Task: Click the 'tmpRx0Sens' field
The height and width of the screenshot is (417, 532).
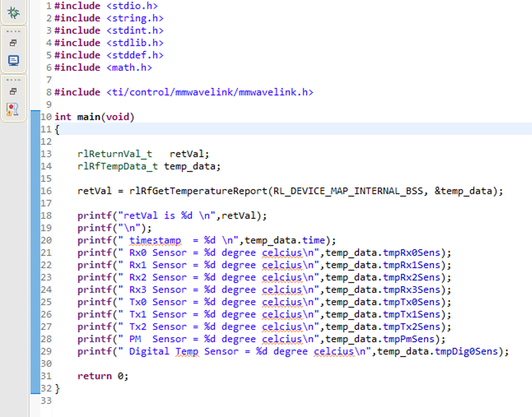Action: coord(412,253)
